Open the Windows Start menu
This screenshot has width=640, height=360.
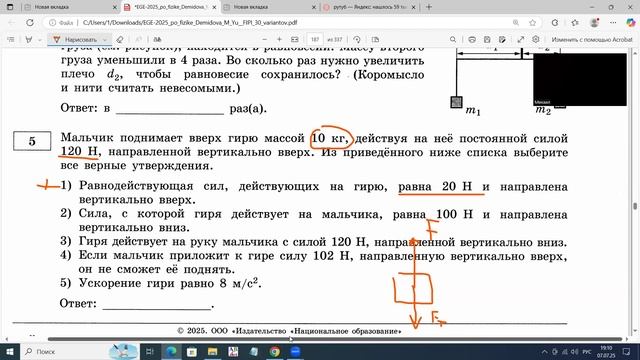tap(9, 351)
